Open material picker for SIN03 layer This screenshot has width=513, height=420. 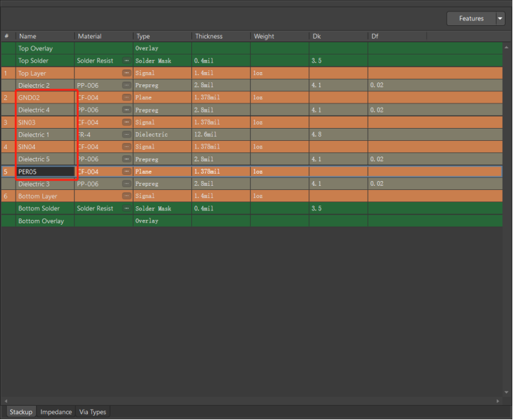click(x=127, y=123)
